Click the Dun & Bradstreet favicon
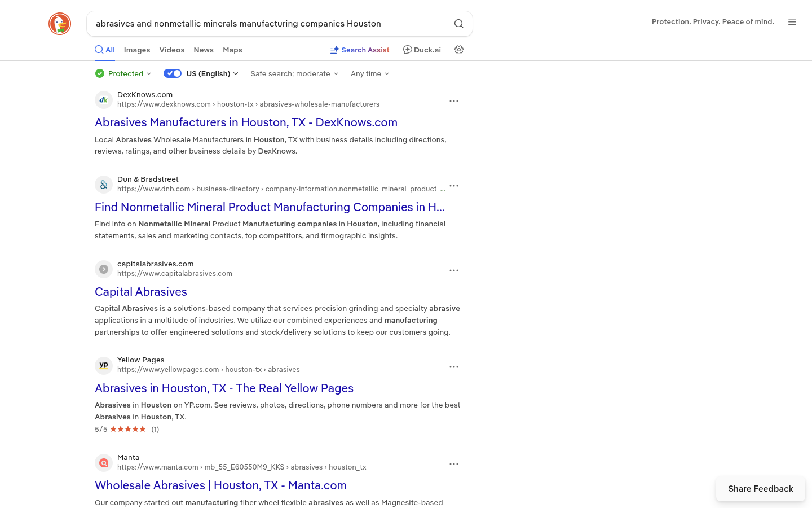This screenshot has height=508, width=812. 104,185
